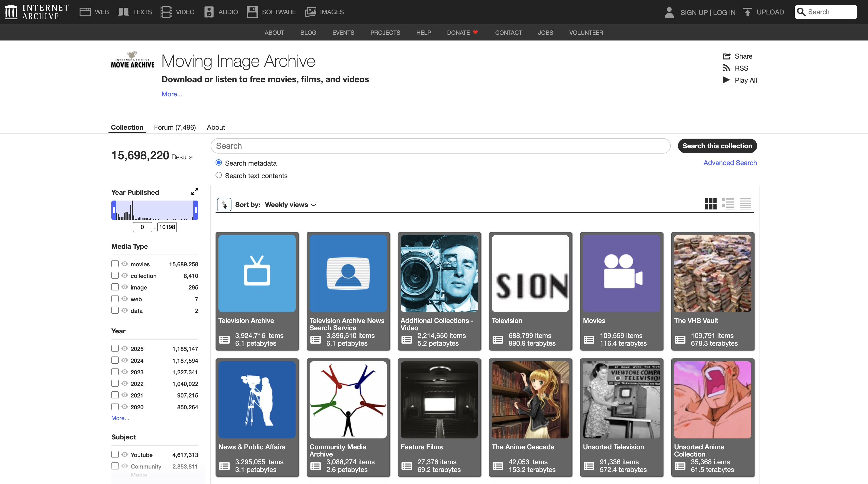Click the Internet Archive logo icon
The width and height of the screenshot is (868, 484).
tap(11, 12)
